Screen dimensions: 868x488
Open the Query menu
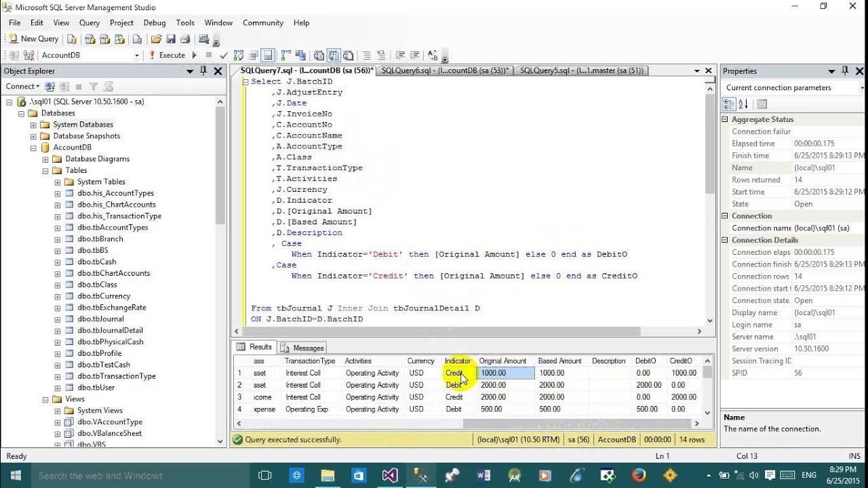(90, 22)
